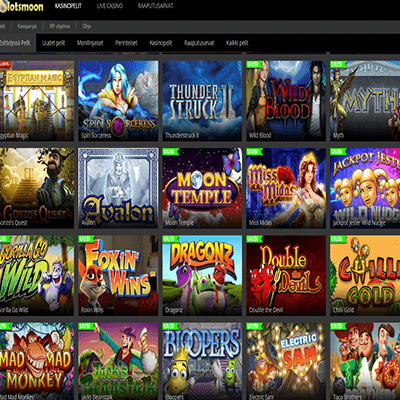Launch the Moon Temple game tile

(x=202, y=188)
